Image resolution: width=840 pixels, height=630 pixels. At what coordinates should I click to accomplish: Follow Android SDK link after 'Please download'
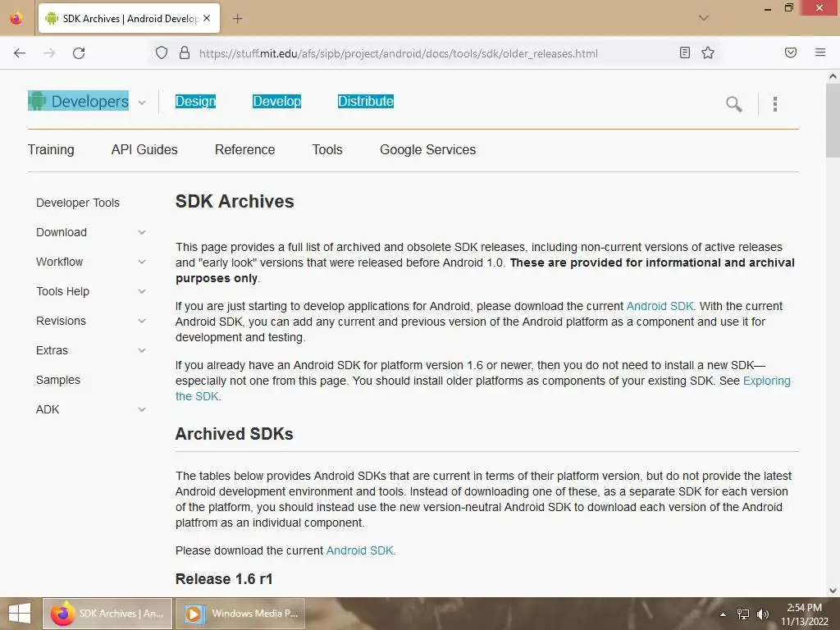(359, 550)
